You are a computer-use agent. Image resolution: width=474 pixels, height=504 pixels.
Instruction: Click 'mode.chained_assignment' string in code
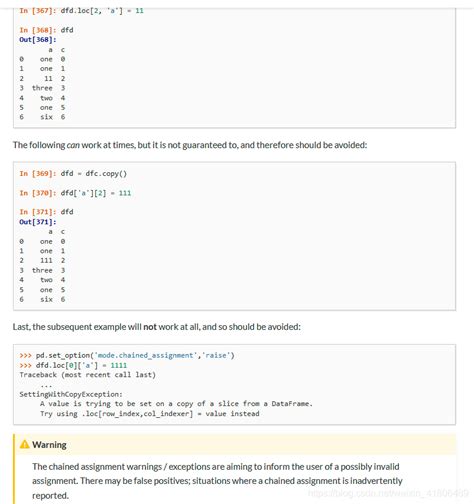(x=145, y=355)
